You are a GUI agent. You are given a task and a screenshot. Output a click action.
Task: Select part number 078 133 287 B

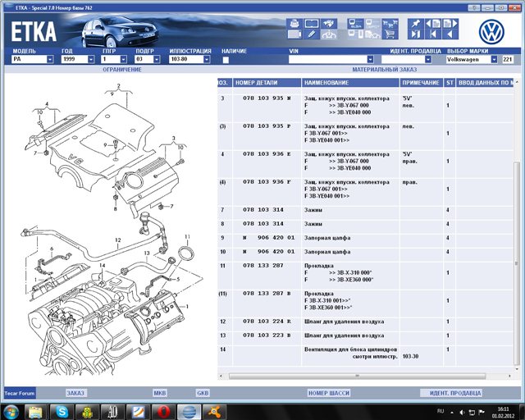tap(267, 294)
